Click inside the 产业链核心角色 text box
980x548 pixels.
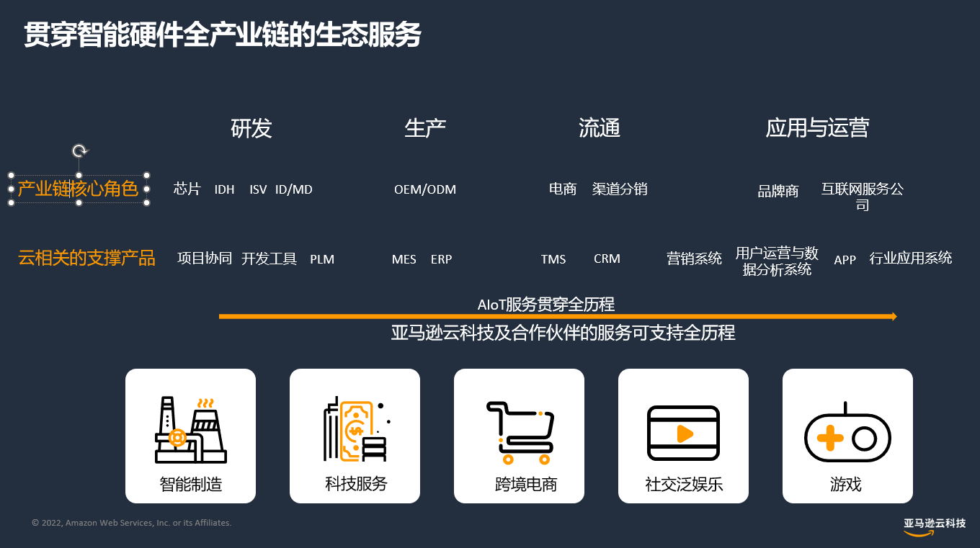tap(78, 189)
